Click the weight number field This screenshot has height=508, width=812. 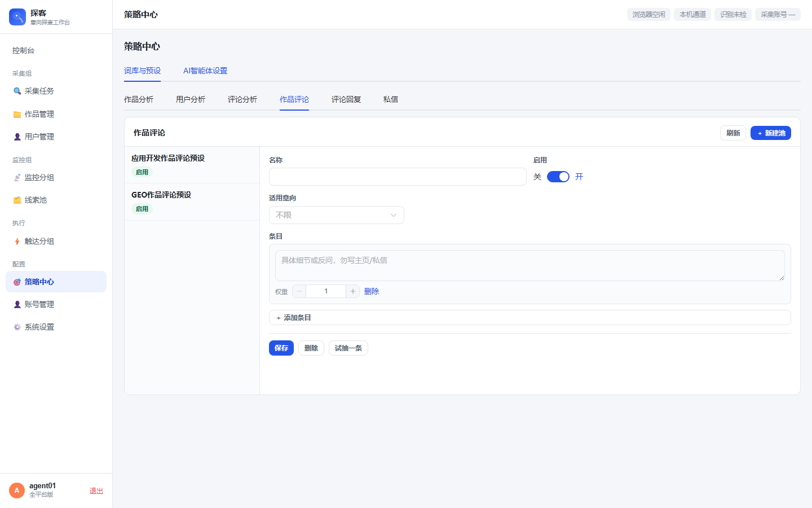[326, 291]
